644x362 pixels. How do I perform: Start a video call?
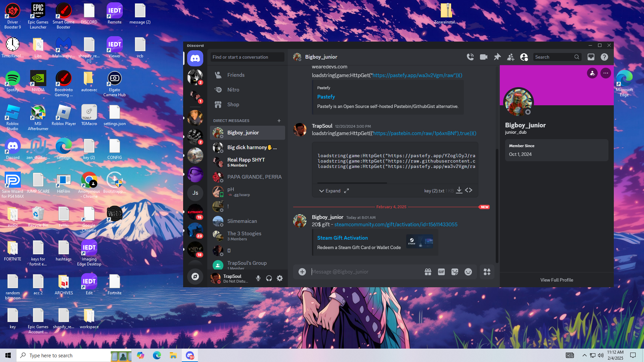point(484,57)
